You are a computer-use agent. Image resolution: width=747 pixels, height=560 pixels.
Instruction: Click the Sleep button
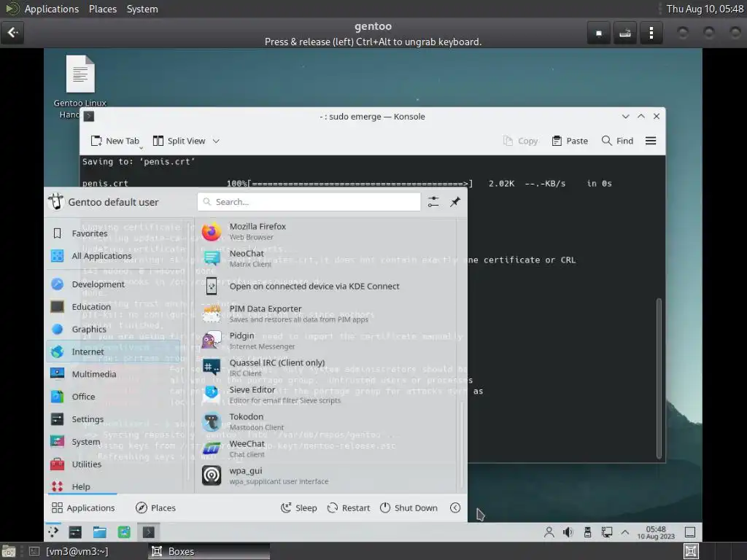pyautogui.click(x=298, y=508)
